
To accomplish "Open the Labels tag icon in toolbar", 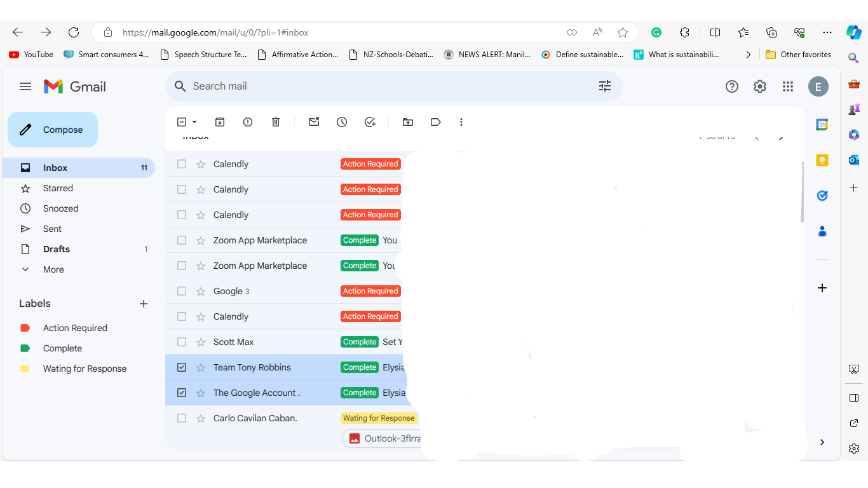I will [x=436, y=122].
